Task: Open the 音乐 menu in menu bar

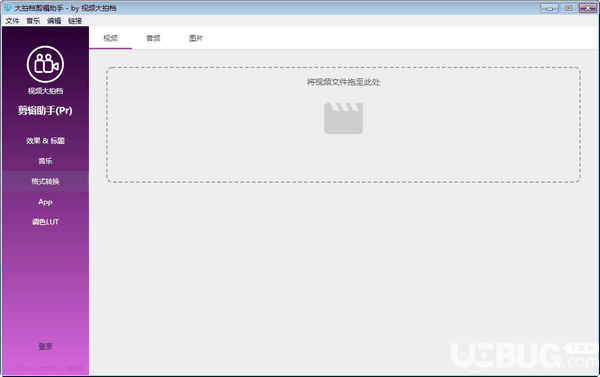Action: click(x=33, y=21)
